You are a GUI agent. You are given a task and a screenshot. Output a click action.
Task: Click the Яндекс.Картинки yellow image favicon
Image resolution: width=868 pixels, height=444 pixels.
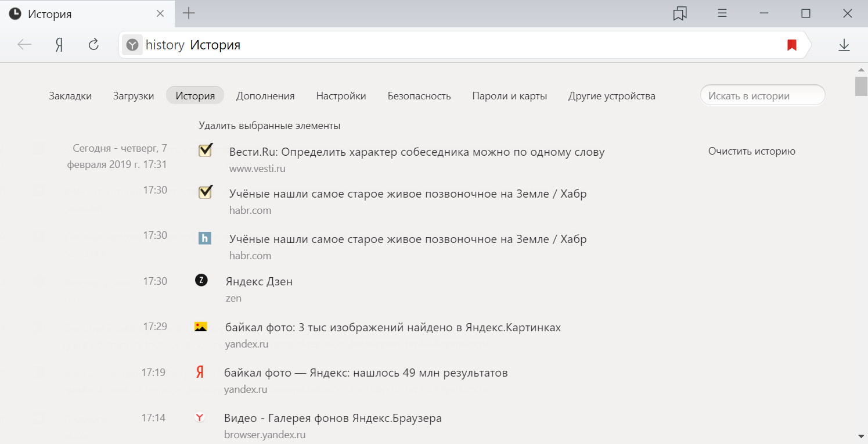pyautogui.click(x=201, y=327)
